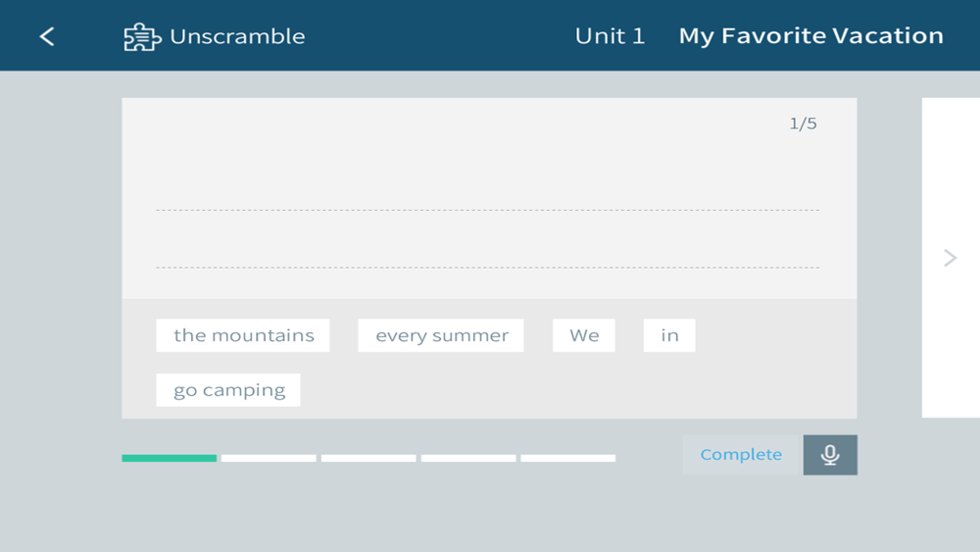The width and height of the screenshot is (980, 552).
Task: Choose the "in" word tile
Action: (x=669, y=335)
